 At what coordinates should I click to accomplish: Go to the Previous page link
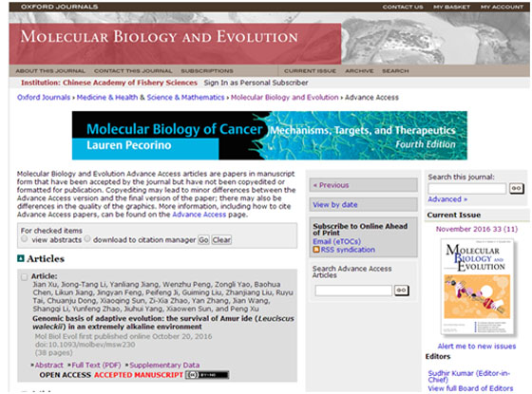[x=332, y=185]
